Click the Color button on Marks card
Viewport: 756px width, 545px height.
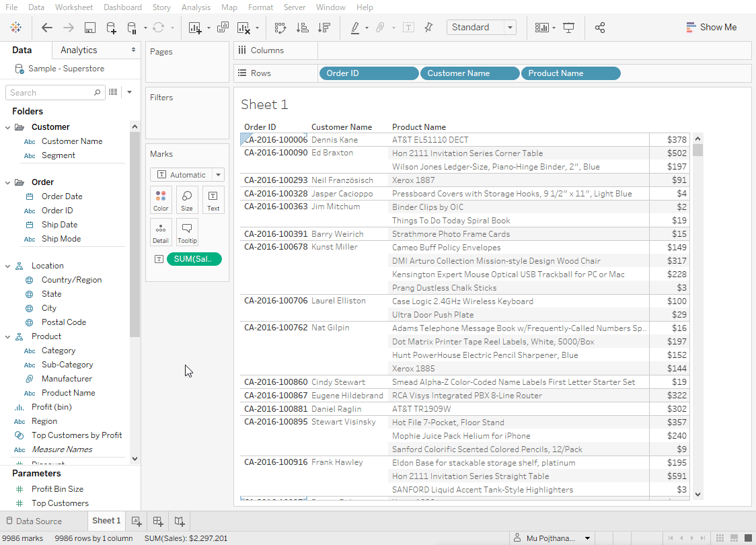point(161,200)
